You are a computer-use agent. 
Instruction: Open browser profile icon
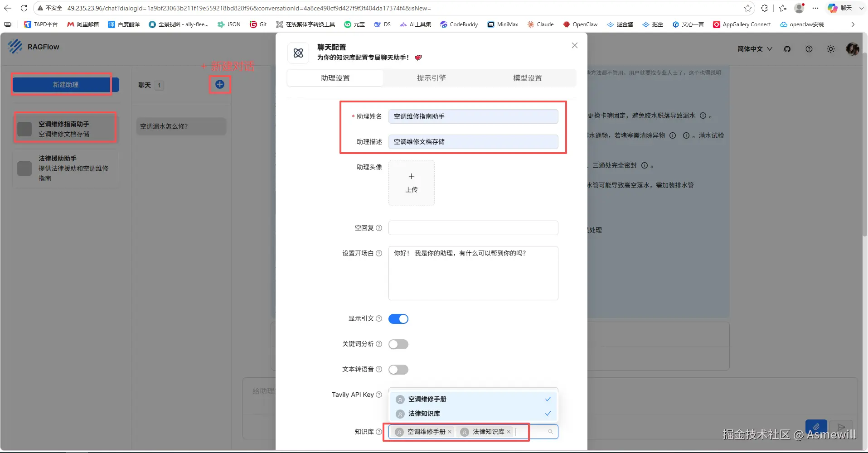[799, 8]
